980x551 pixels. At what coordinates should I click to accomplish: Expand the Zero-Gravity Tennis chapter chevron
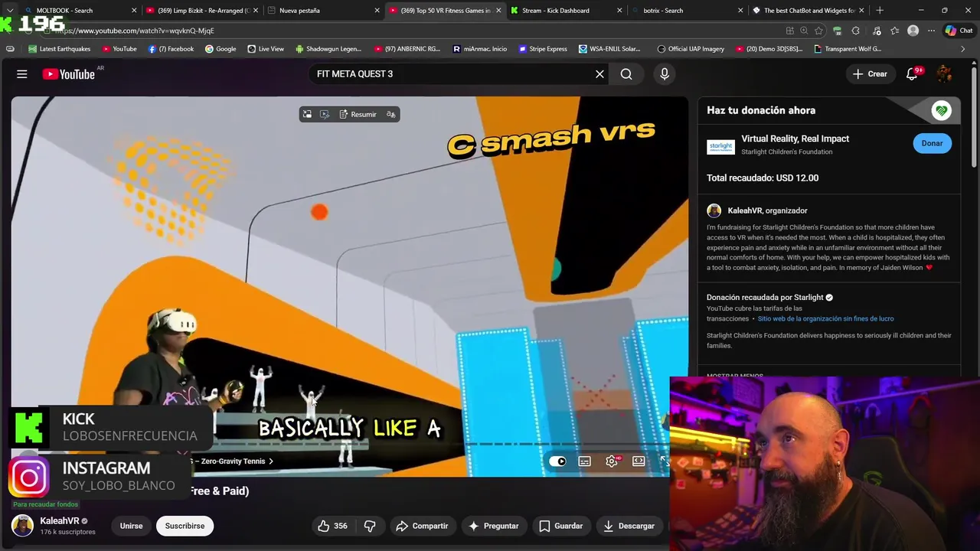270,461
